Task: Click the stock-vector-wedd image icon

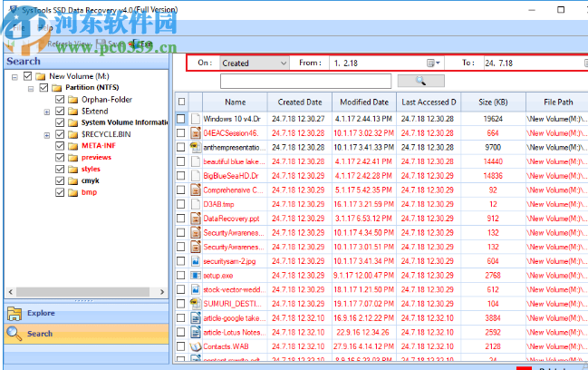Action: click(196, 289)
